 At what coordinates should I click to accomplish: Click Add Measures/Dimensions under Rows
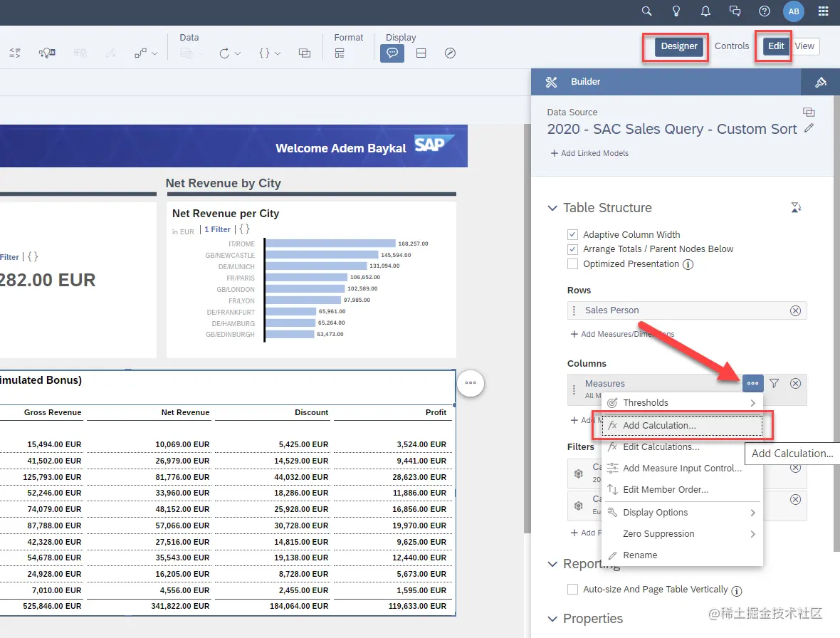coord(622,334)
